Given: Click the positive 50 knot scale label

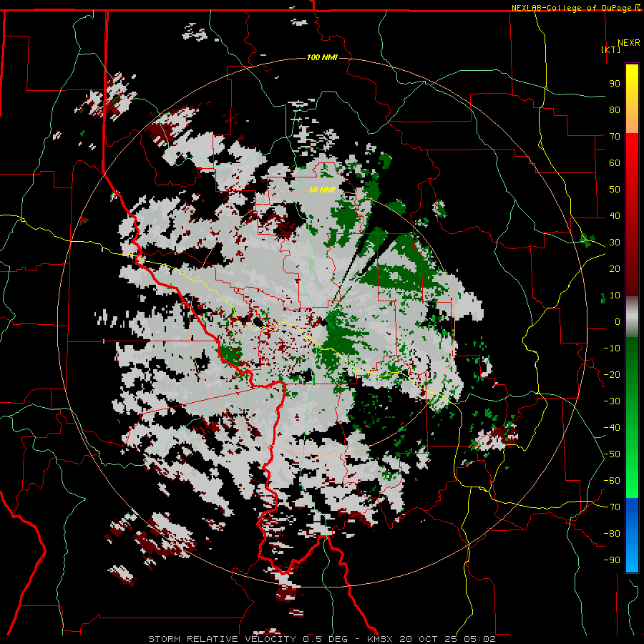Looking at the screenshot, I should (x=615, y=190).
